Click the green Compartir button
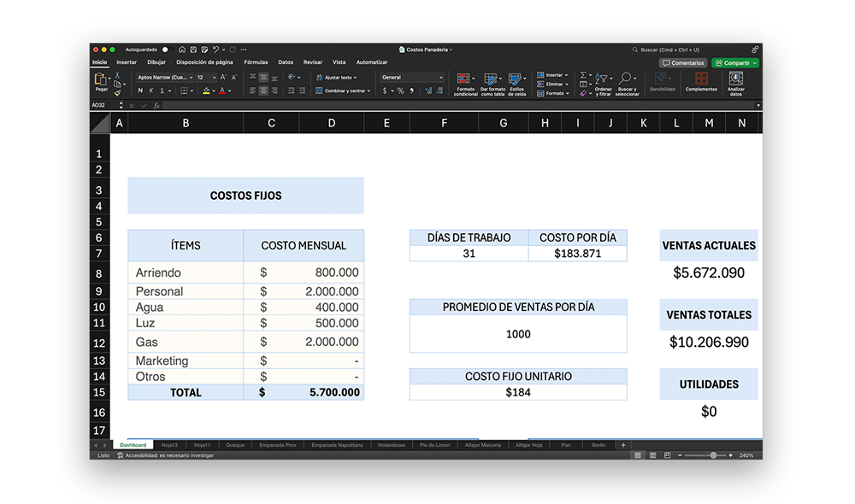 tap(735, 63)
